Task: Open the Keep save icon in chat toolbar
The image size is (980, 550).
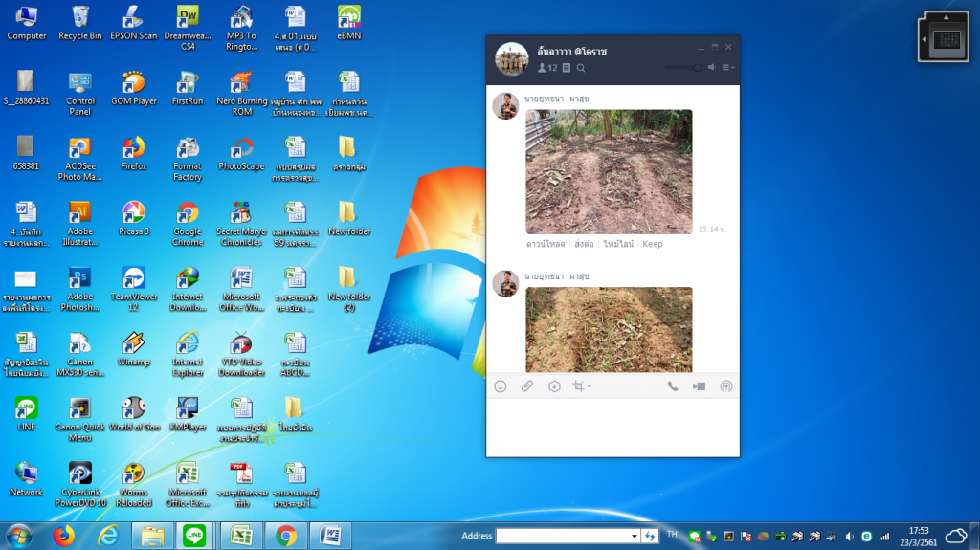Action: pos(553,386)
